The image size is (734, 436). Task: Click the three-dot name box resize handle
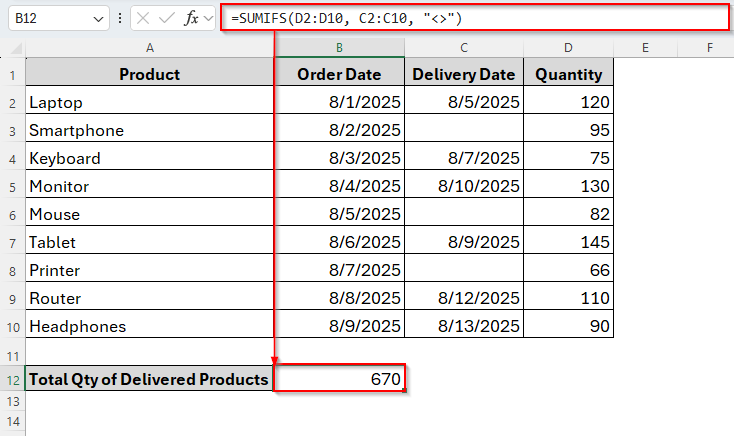tap(120, 19)
